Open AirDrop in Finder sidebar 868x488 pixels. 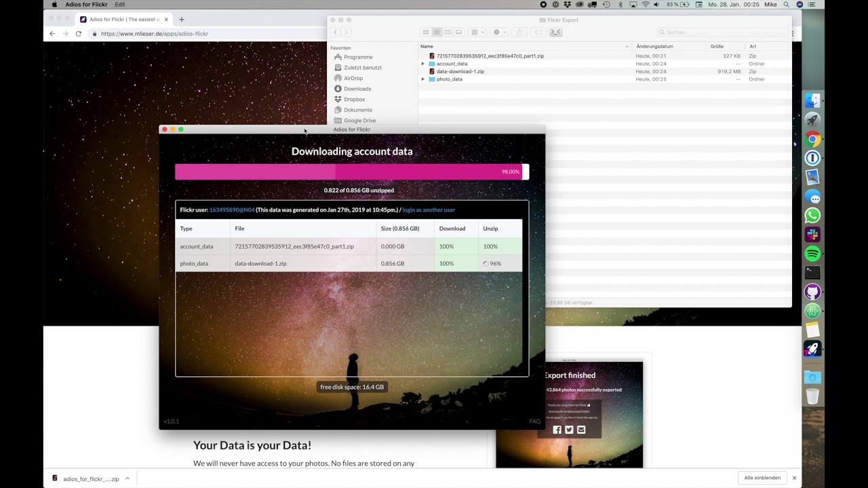pos(353,78)
